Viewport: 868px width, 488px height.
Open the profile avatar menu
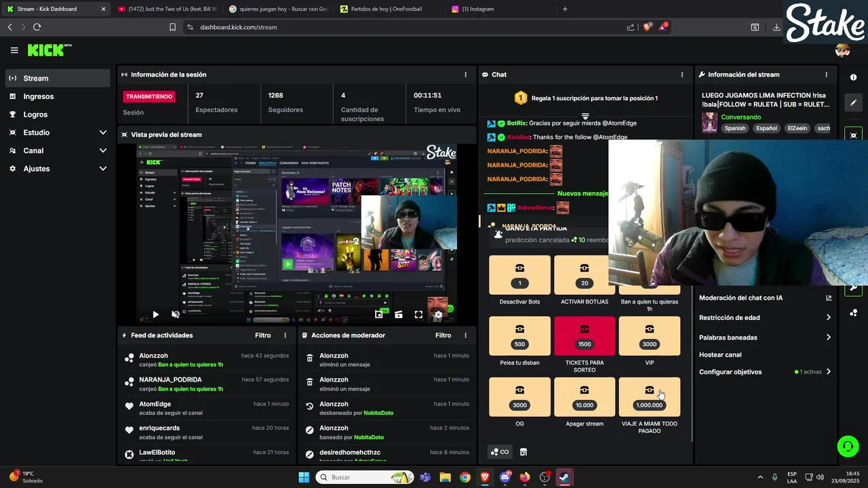(842, 50)
